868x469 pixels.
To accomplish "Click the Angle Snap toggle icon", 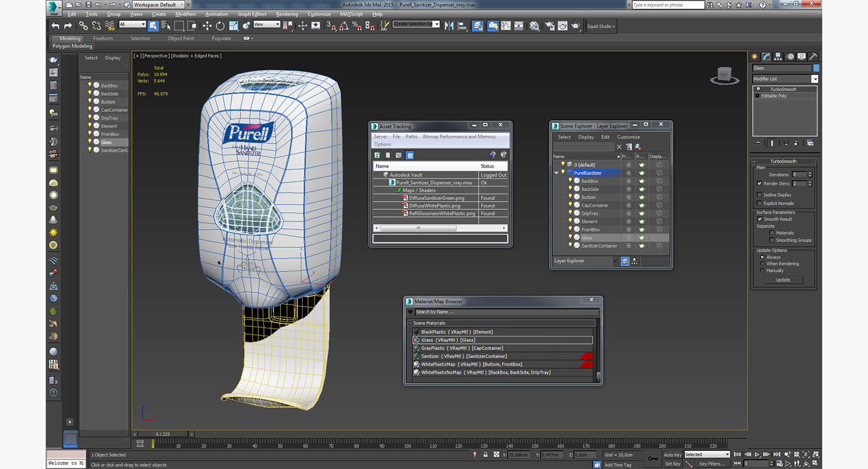I will 344,26.
